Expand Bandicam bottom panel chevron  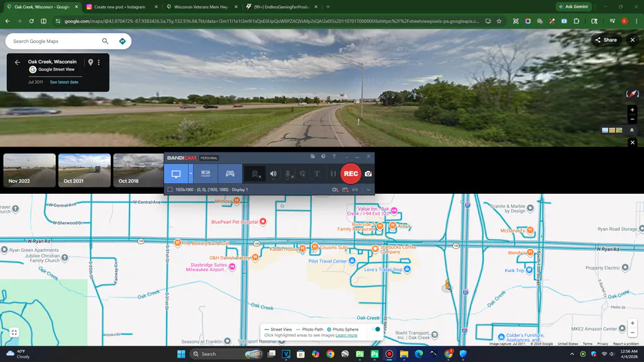click(x=369, y=190)
